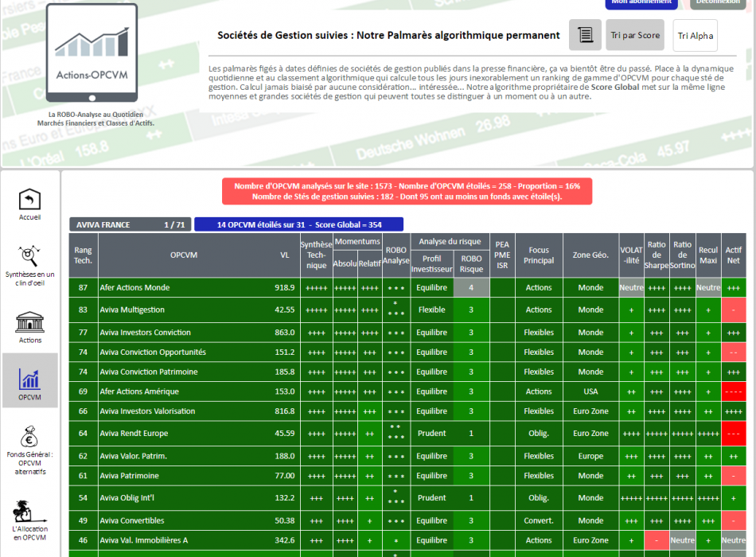Click Ratio de Sortino column header
Screen dimensions: 756x557
[x=682, y=255]
